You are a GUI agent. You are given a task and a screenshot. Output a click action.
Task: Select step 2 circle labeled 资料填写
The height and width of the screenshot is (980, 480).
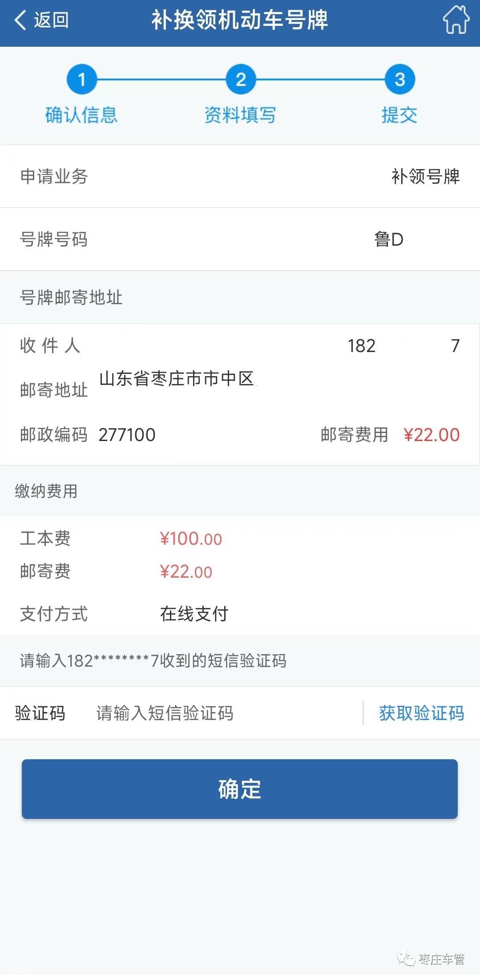(x=240, y=80)
